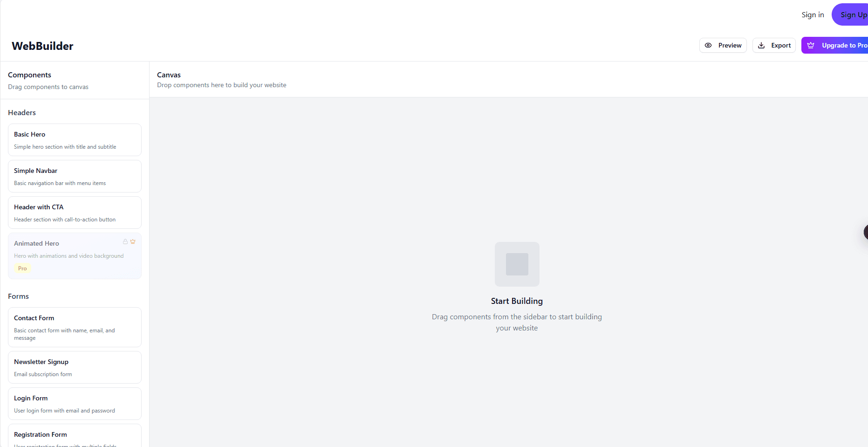Select the Contact Form component
Viewport: 868px width, 447px height.
point(75,327)
